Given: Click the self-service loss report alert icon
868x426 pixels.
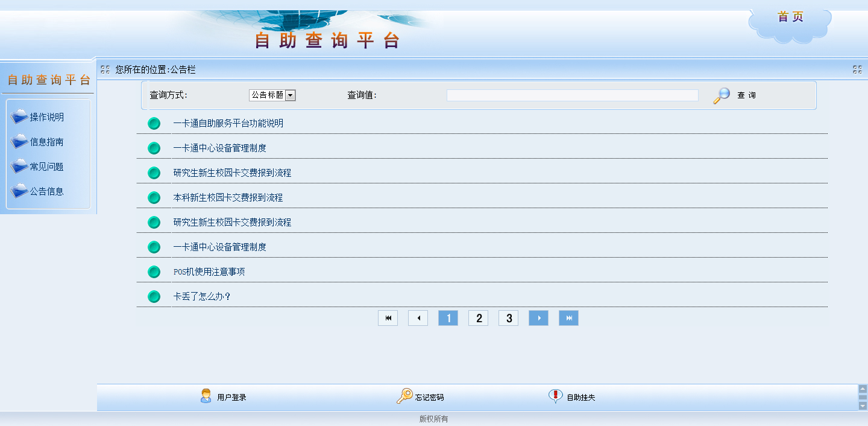Looking at the screenshot, I should [555, 396].
